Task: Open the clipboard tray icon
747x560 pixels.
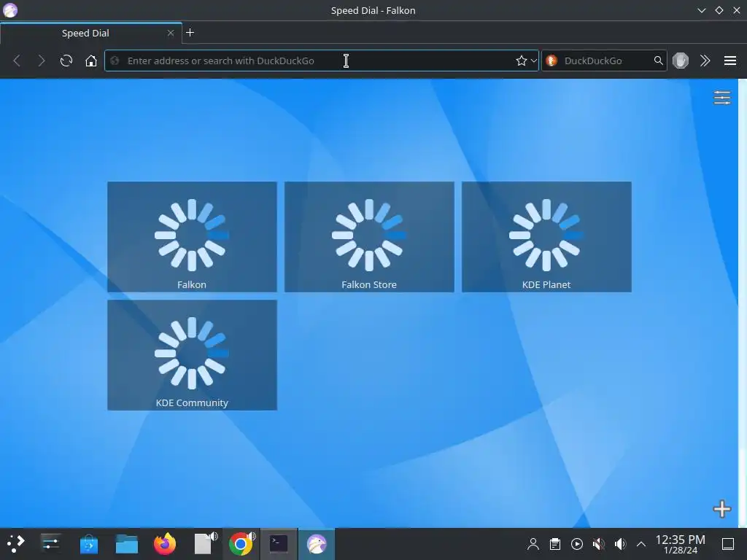Action: click(x=554, y=544)
